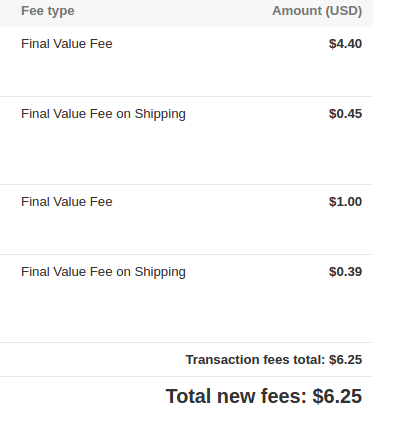Click the word "Shipping" in the $0.39 row
Screen dimensions: 393x427
coord(160,272)
